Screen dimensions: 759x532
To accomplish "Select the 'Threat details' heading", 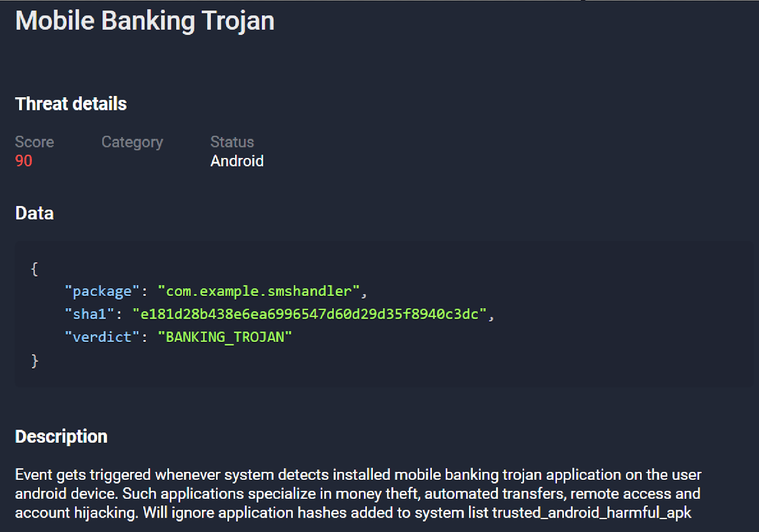I will coord(71,104).
